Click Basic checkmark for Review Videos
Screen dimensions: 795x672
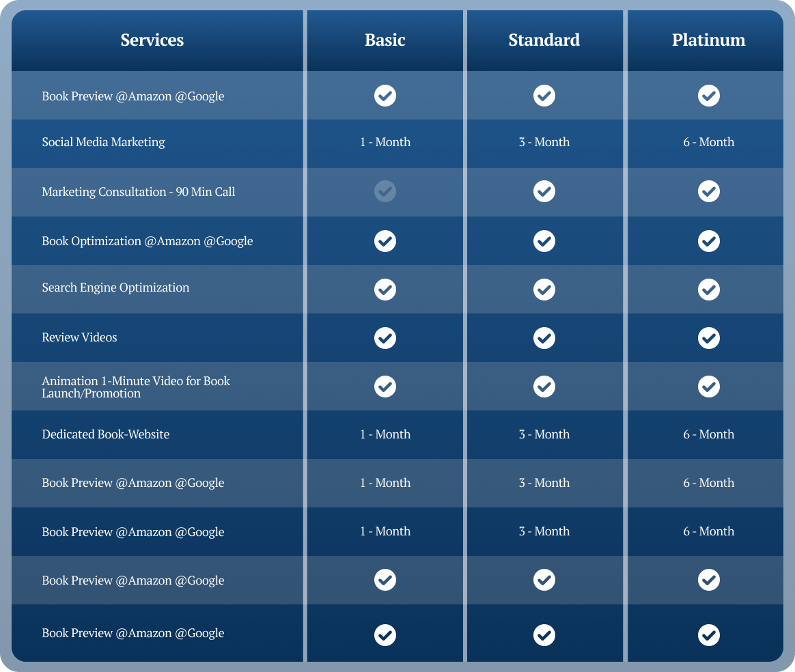[x=385, y=338]
